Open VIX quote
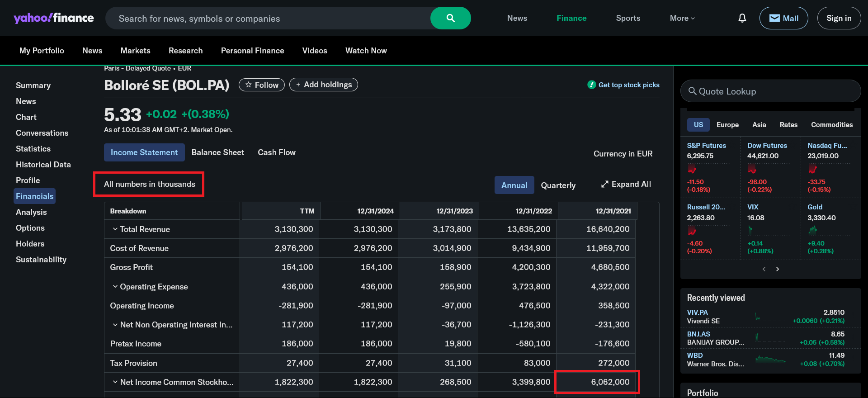The height and width of the screenshot is (398, 868). point(753,207)
